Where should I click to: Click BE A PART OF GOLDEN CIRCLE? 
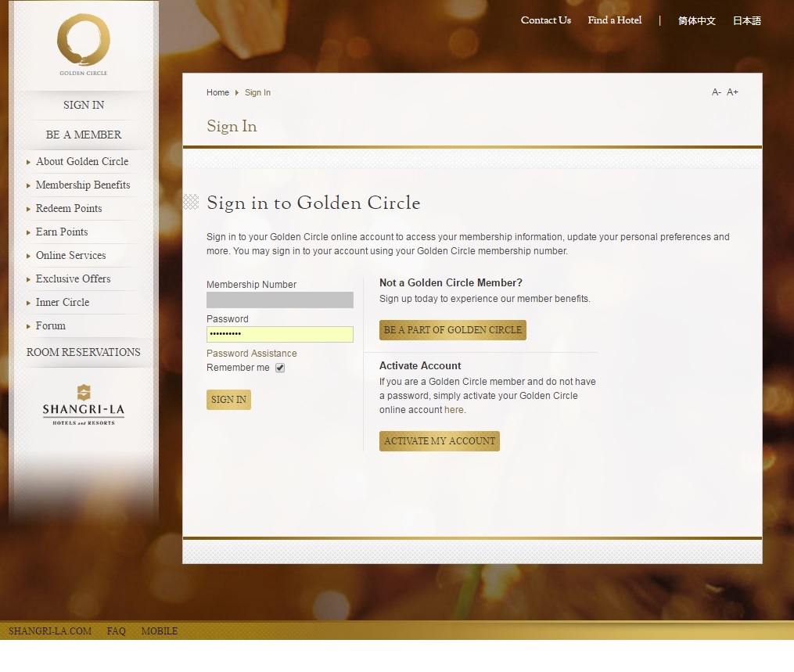click(x=453, y=330)
